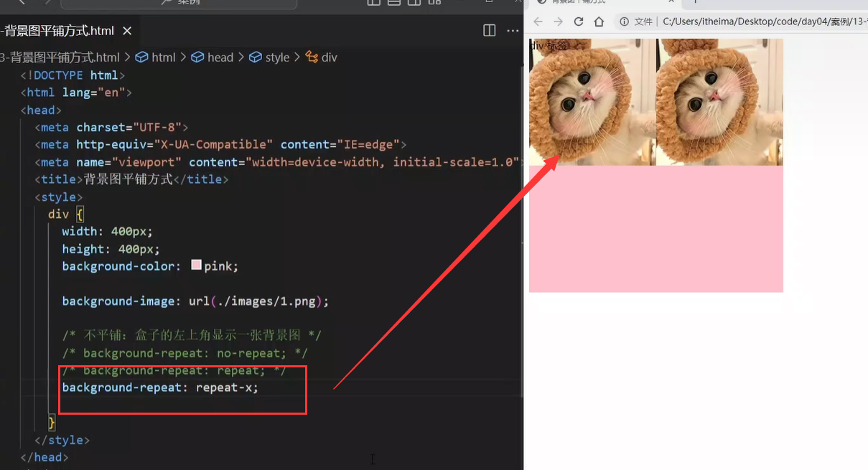The height and width of the screenshot is (470, 868).
Task: Click the site info icon before 文件
Action: pyautogui.click(x=625, y=22)
